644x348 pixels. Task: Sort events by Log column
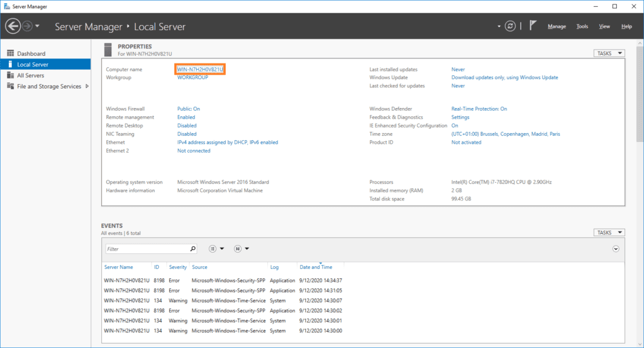274,267
